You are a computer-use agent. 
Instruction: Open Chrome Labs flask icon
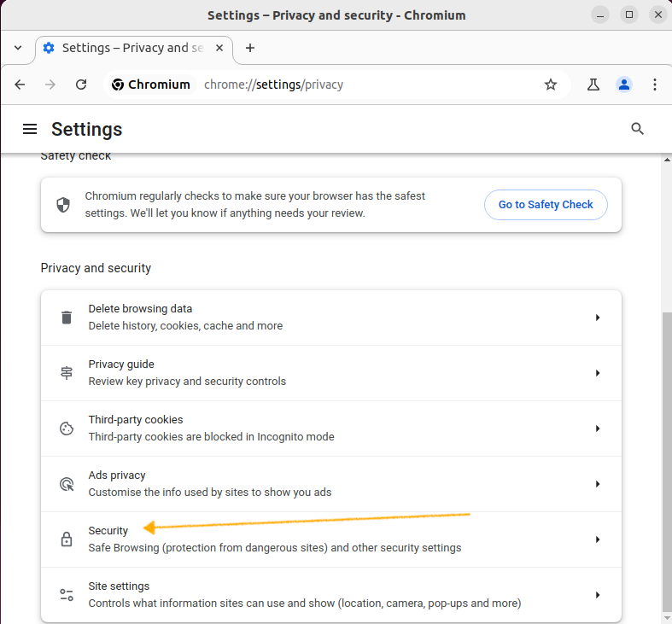593,85
